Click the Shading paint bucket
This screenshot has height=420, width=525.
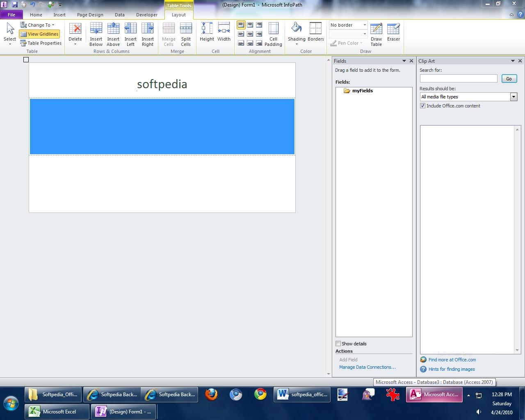(296, 29)
